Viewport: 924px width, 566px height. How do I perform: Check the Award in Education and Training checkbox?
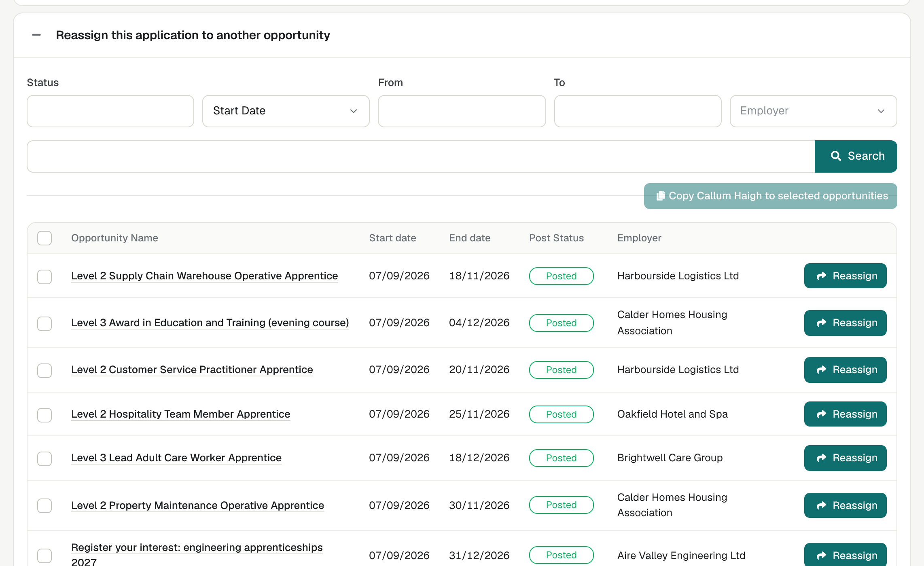45,324
